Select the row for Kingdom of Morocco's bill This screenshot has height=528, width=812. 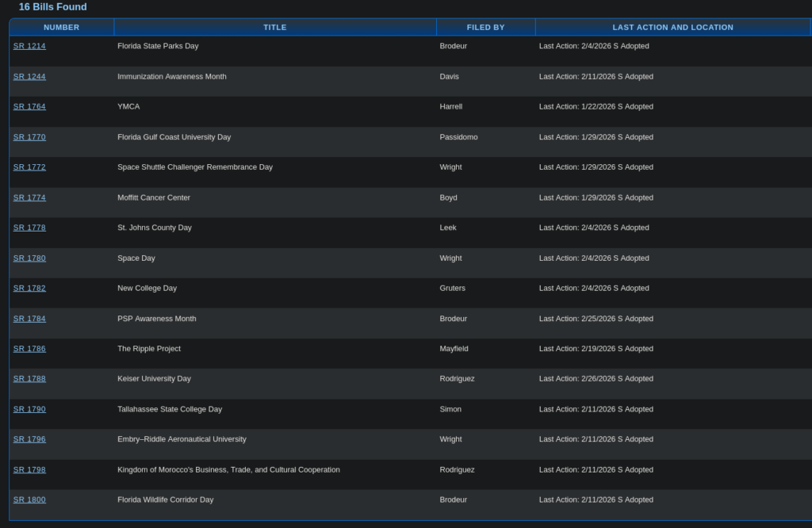click(x=317, y=469)
